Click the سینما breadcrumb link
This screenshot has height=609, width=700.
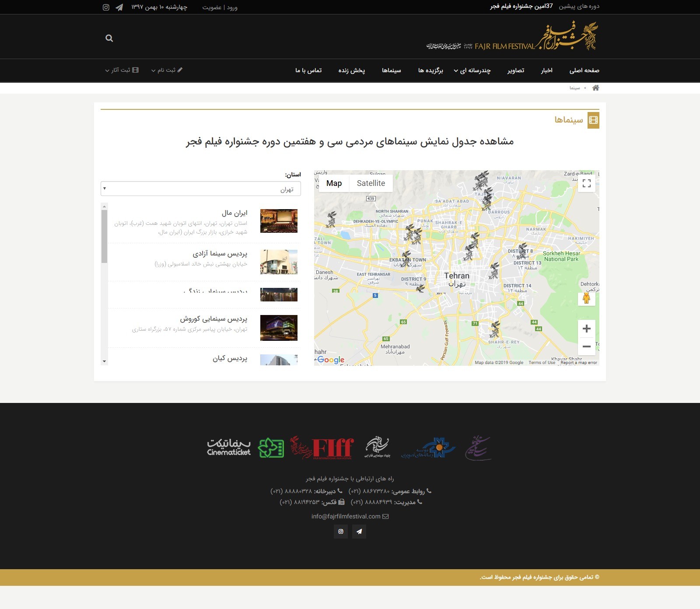[575, 88]
